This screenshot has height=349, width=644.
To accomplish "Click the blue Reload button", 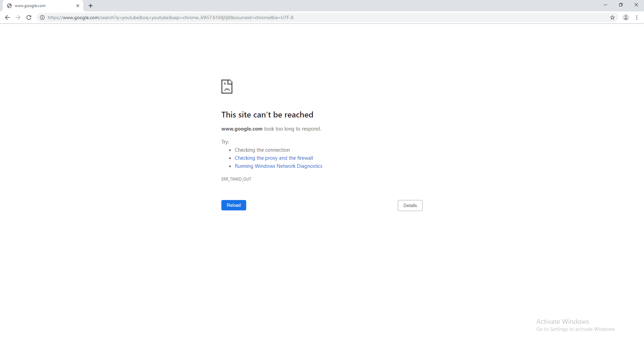I will [x=234, y=205].
